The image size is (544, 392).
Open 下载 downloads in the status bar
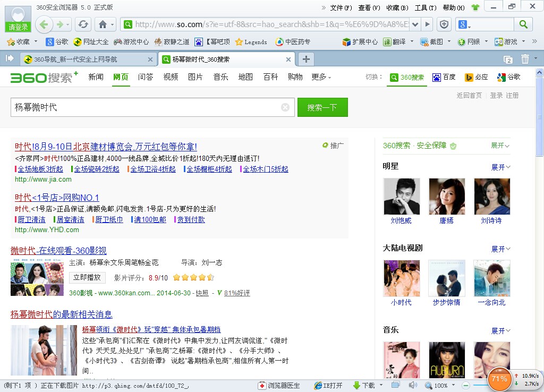pyautogui.click(x=364, y=386)
